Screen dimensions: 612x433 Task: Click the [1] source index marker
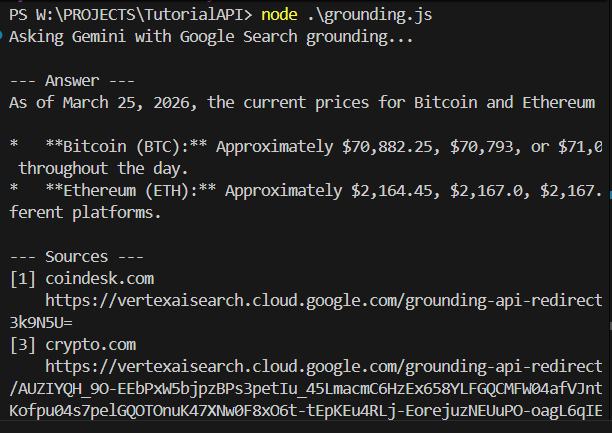click(22, 277)
